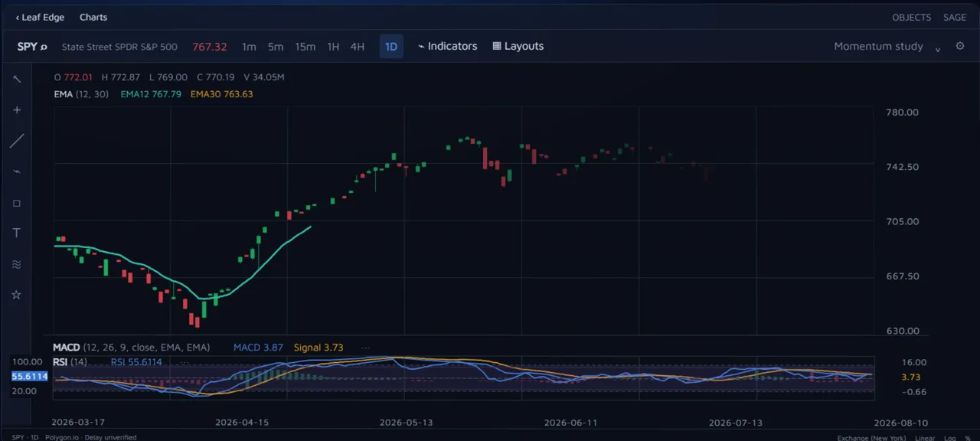
Task: Click the orange 3.73 signal axis tag
Action: (911, 377)
